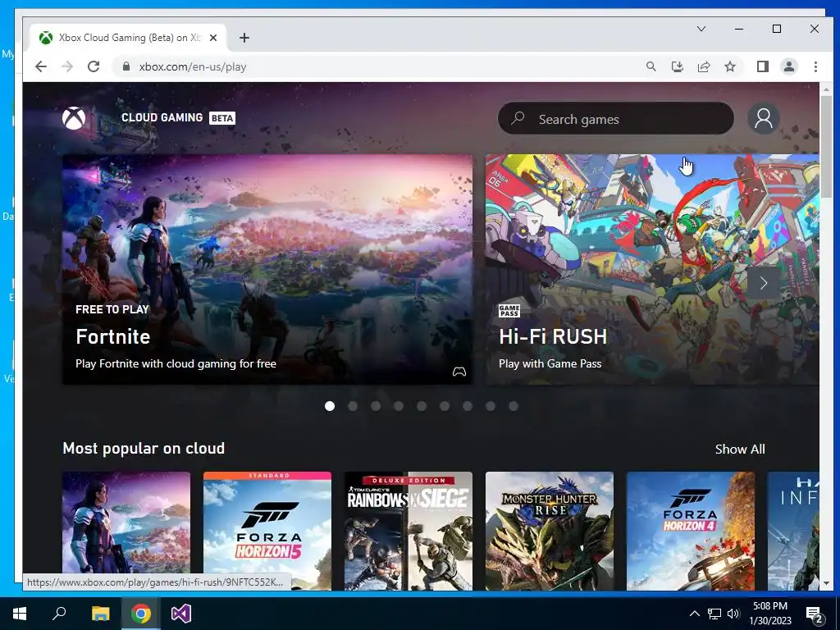The width and height of the screenshot is (840, 630).
Task: Click the Xbox logo in the page header
Action: (74, 118)
